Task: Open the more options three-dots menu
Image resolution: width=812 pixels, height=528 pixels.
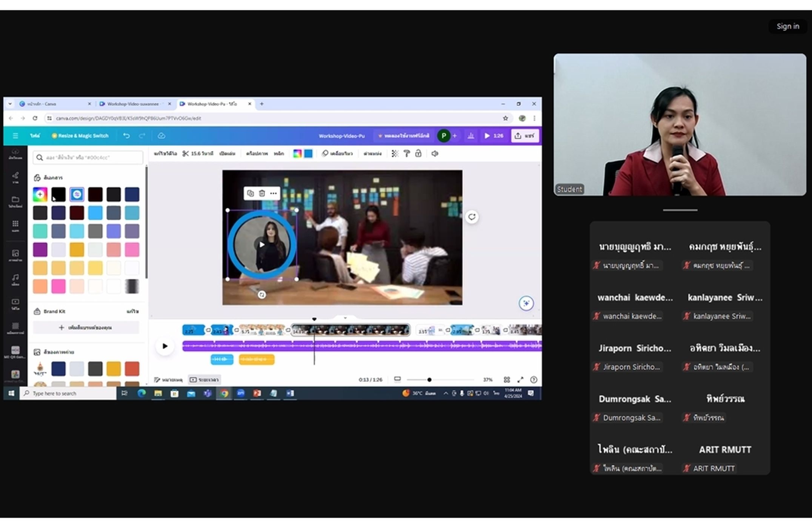Action: point(274,193)
